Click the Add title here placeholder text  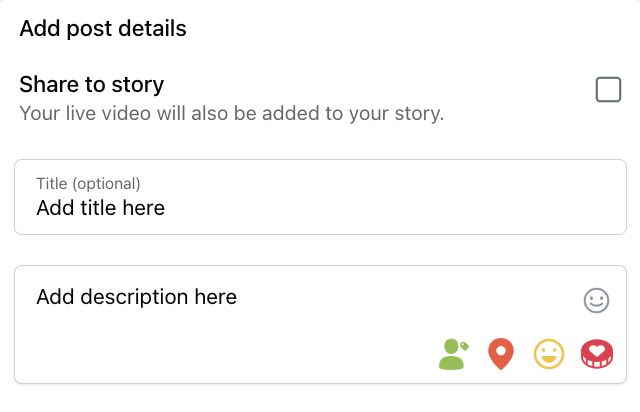[x=100, y=208]
